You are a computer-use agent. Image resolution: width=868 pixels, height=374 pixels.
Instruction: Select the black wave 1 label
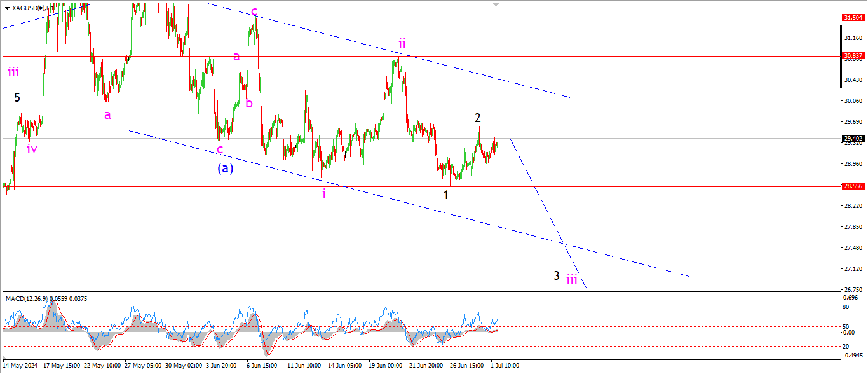tap(446, 195)
